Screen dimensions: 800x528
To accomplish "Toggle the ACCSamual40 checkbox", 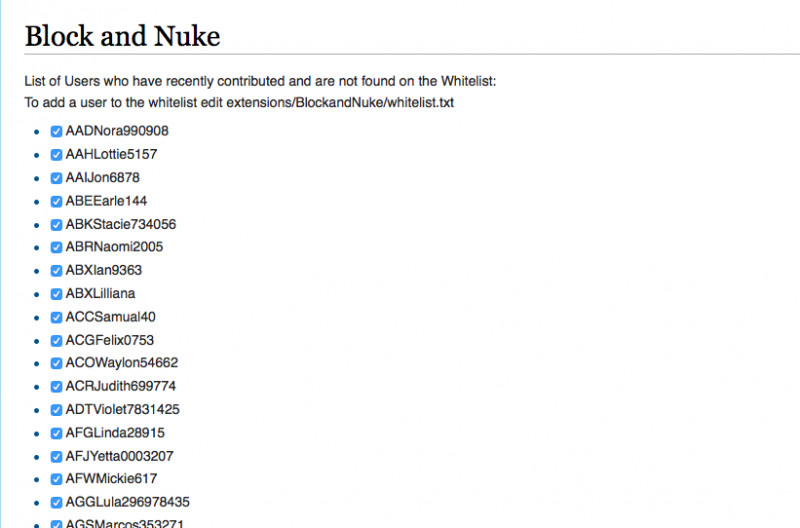I will (57, 317).
